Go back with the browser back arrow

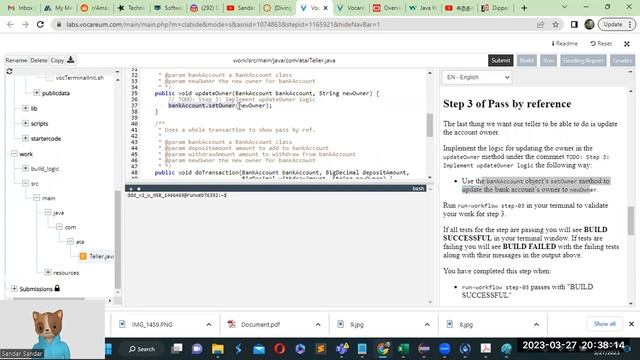10,24
